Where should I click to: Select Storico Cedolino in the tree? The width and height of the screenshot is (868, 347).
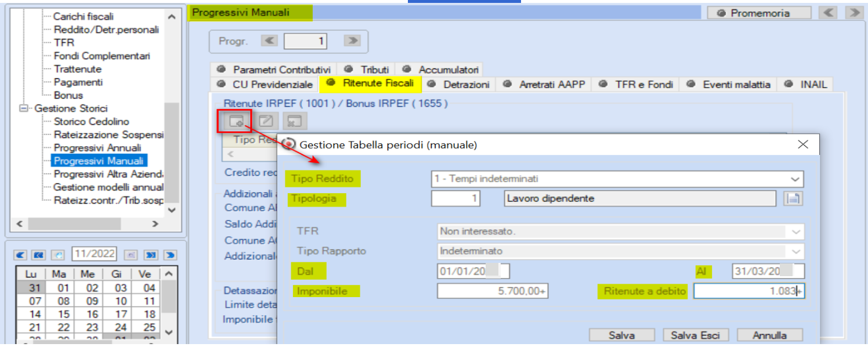pyautogui.click(x=91, y=121)
